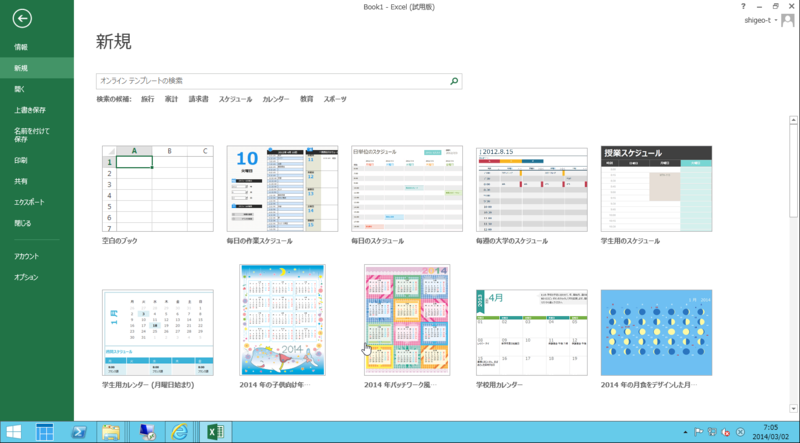Click the back arrow circle icon
This screenshot has height=443, width=800.
(22, 19)
